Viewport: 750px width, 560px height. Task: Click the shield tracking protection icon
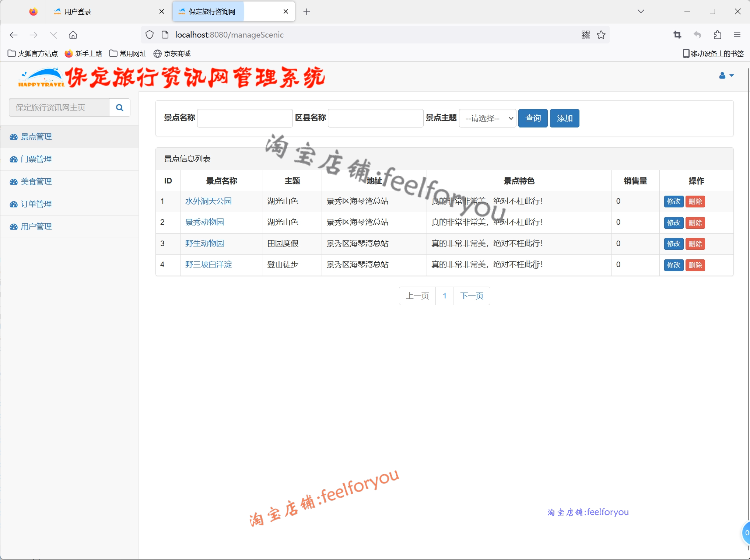tap(149, 35)
